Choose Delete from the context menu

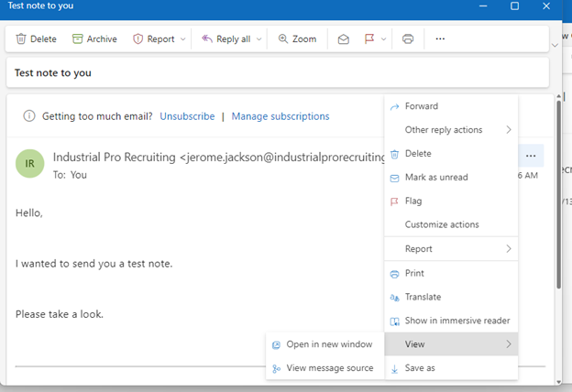click(x=451, y=154)
